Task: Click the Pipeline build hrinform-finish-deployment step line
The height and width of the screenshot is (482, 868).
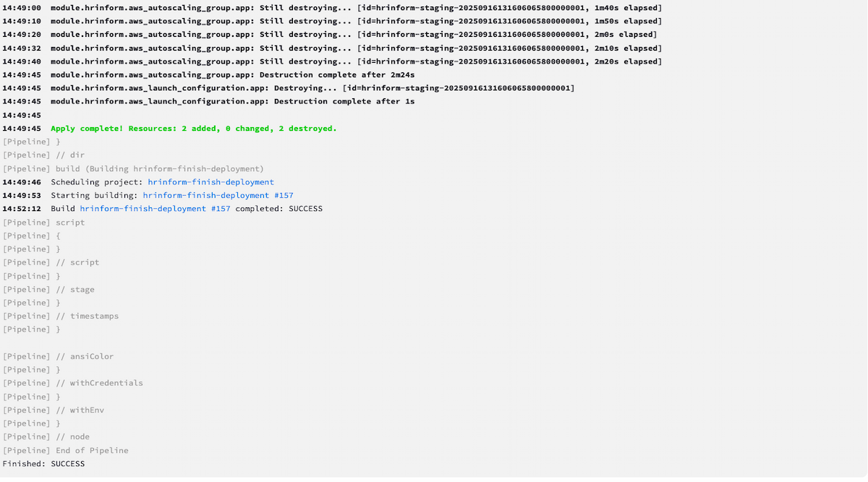Action: [133, 169]
